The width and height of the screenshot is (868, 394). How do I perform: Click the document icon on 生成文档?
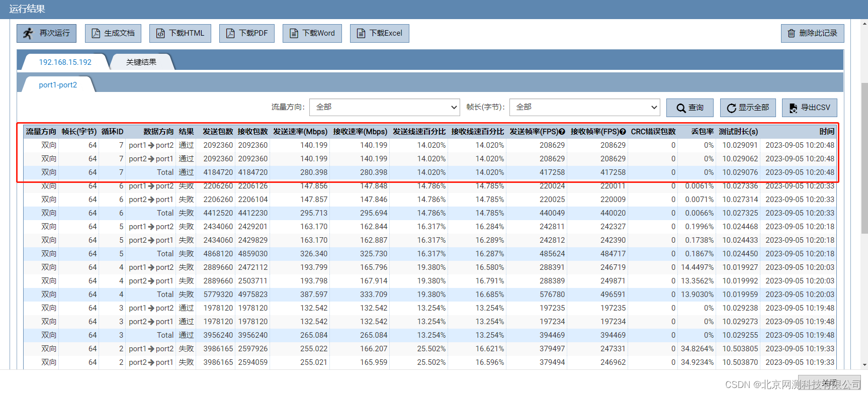[x=96, y=33]
